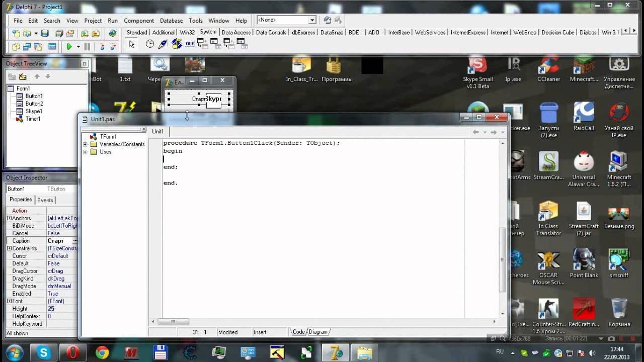Click the RU language indicator in tray

[500, 351]
